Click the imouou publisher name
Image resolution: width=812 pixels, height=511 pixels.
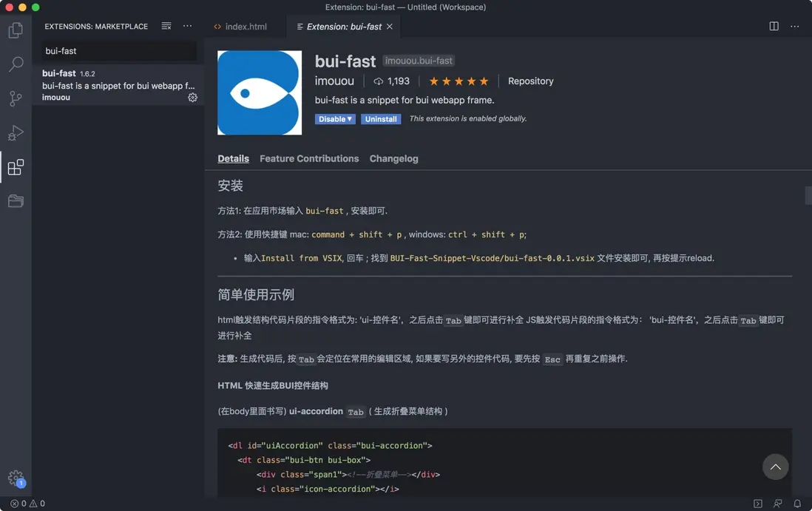[x=334, y=81]
